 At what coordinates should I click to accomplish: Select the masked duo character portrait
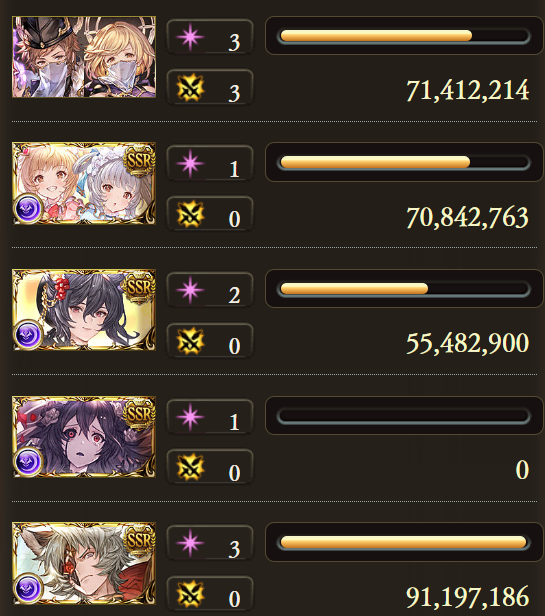point(84,57)
